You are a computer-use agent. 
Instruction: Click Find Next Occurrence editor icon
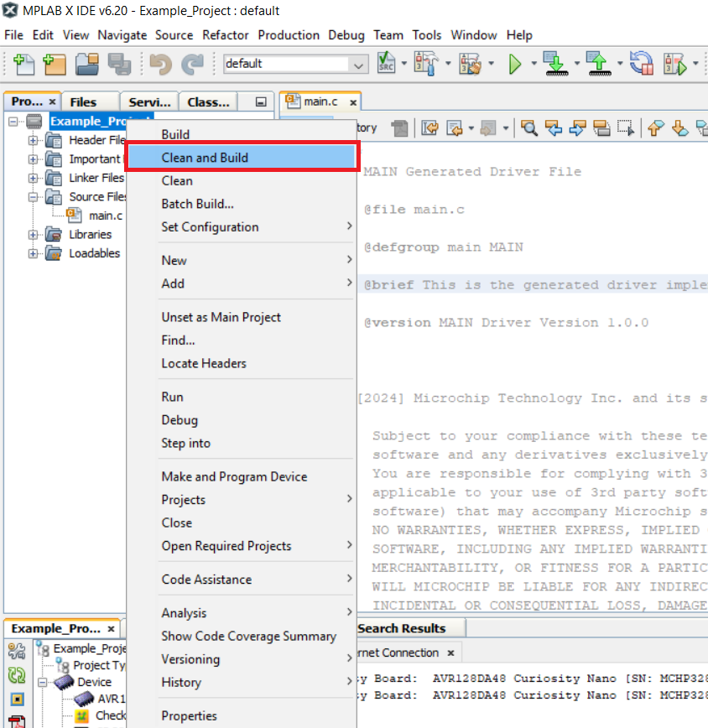tap(577, 127)
